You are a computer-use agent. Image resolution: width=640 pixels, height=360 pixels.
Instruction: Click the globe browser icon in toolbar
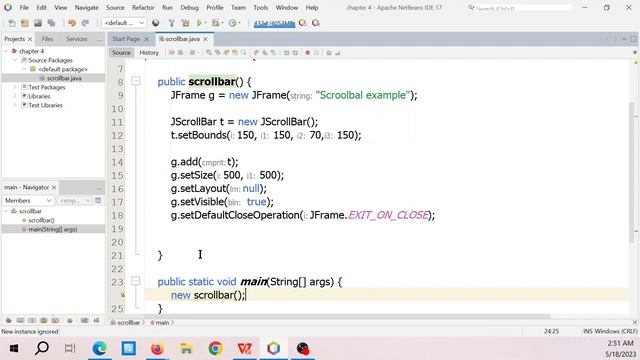[156, 23]
